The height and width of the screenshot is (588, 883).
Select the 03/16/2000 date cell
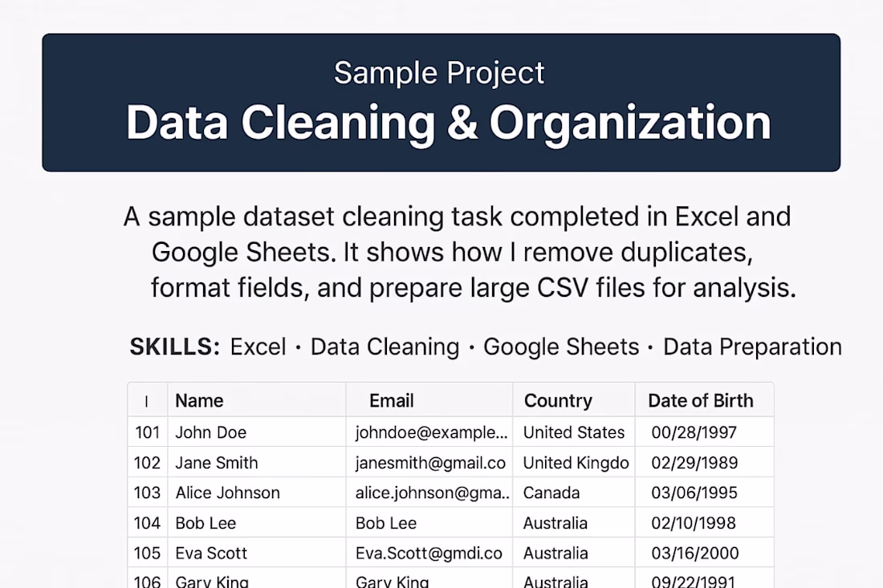695,554
